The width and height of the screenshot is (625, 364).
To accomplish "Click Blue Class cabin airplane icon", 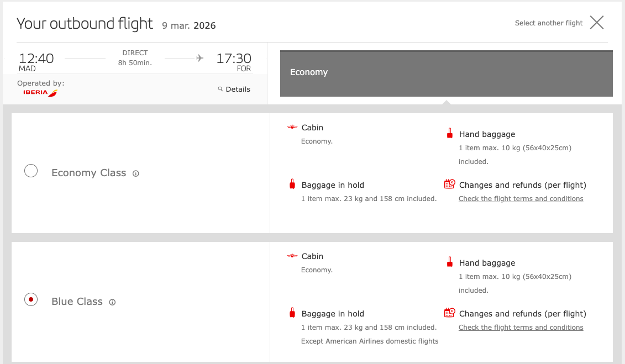I will (292, 256).
